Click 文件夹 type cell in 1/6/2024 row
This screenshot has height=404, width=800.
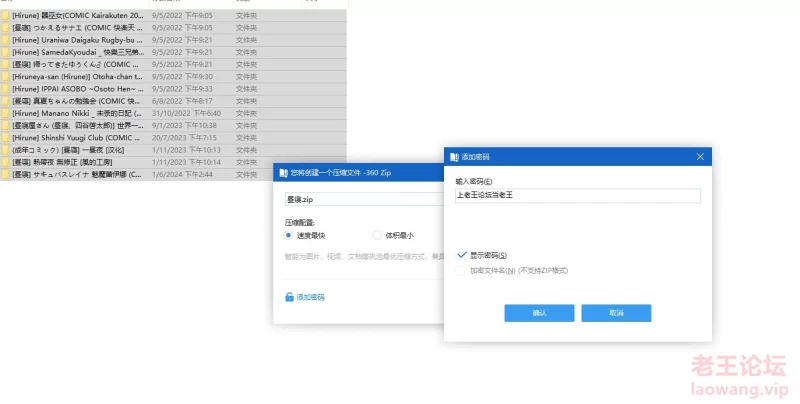pyautogui.click(x=246, y=174)
